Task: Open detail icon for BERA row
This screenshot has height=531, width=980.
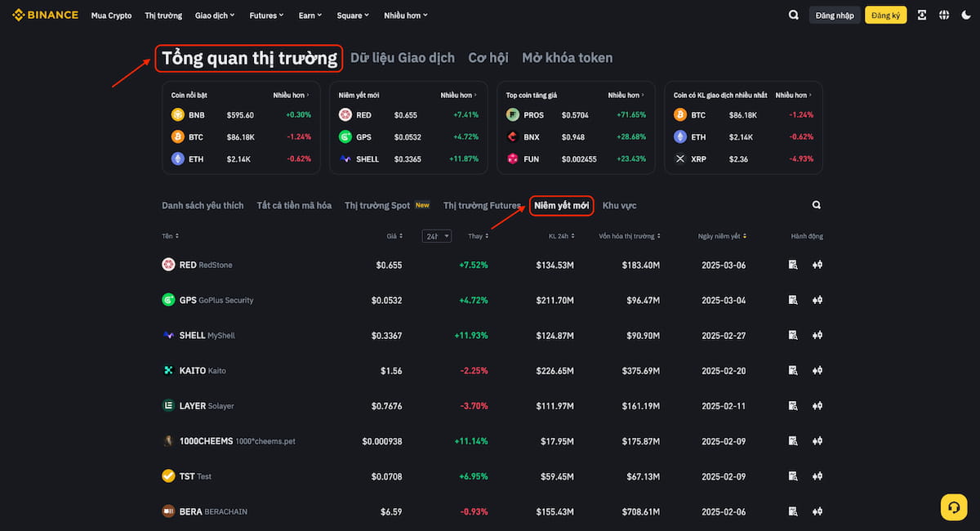Action: pos(793,511)
